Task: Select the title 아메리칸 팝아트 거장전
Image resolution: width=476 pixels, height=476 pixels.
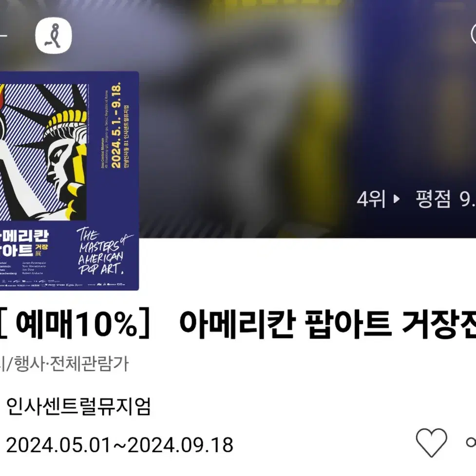Action: pos(327,324)
